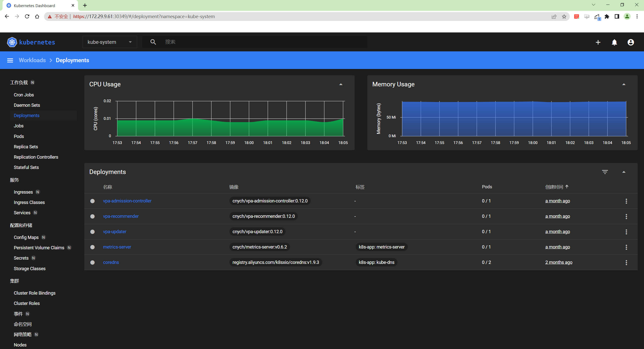This screenshot has height=349, width=644.
Task: Open Cron Jobs in sidebar
Action: click(x=24, y=95)
